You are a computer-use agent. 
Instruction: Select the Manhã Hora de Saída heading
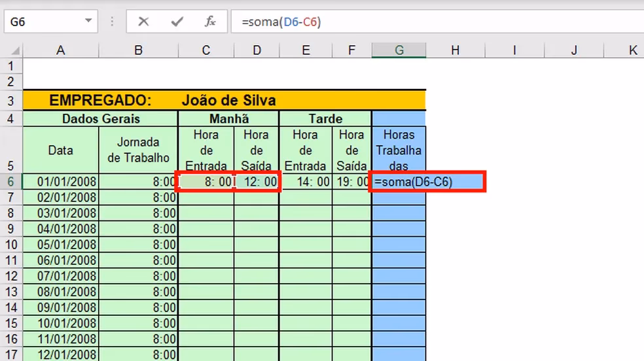[257, 150]
